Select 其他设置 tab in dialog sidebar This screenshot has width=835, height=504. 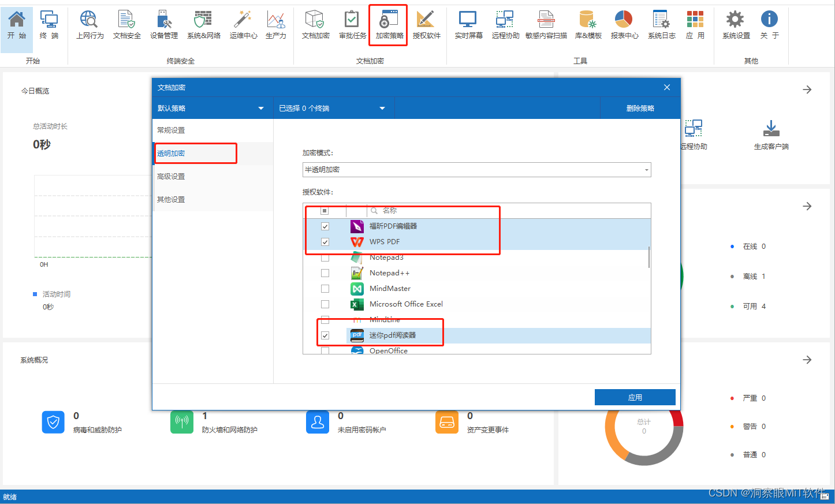[x=213, y=200]
